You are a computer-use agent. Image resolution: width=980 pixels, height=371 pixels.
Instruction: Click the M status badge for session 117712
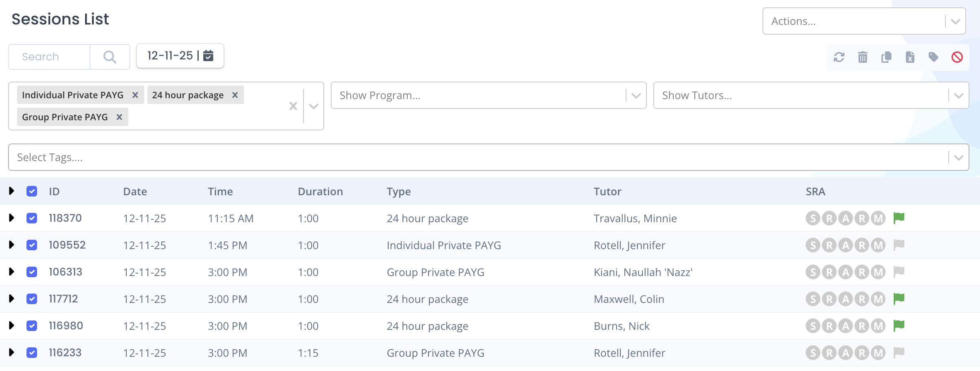click(x=878, y=299)
